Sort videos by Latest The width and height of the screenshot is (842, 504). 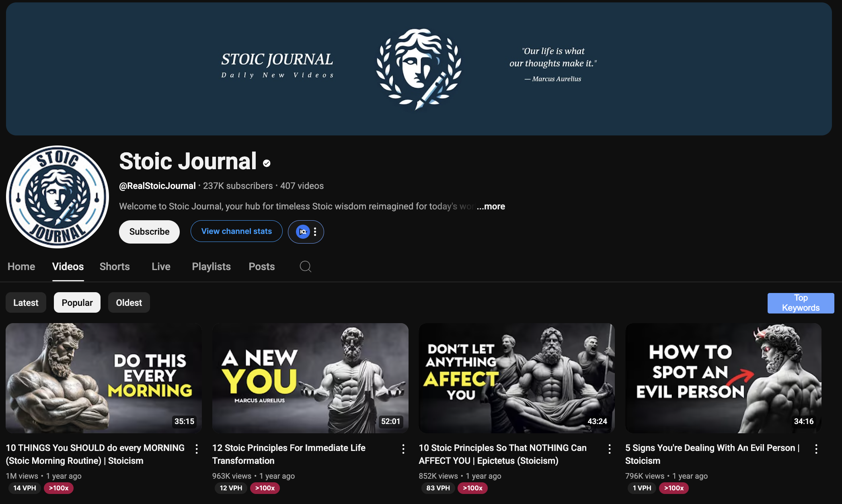pyautogui.click(x=26, y=303)
